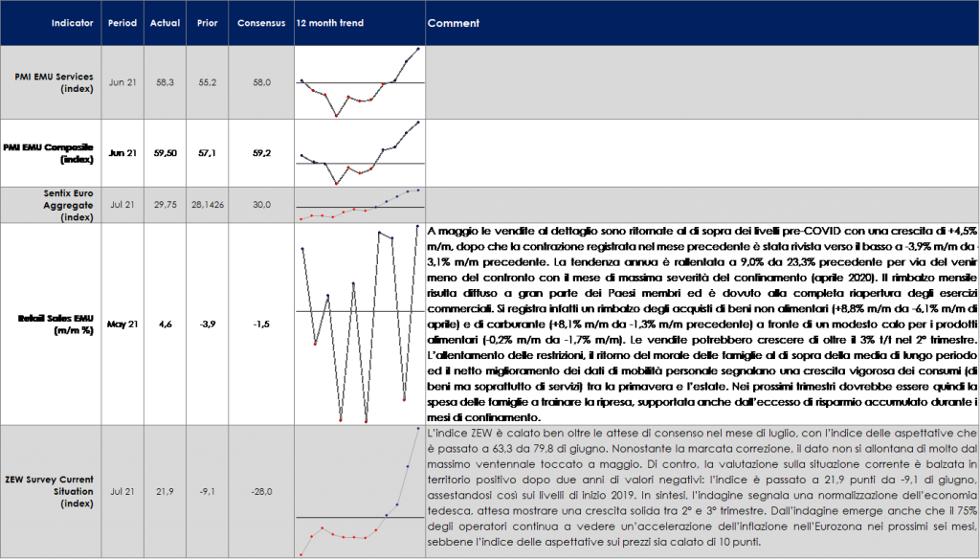Select the Actual column header

coord(165,23)
